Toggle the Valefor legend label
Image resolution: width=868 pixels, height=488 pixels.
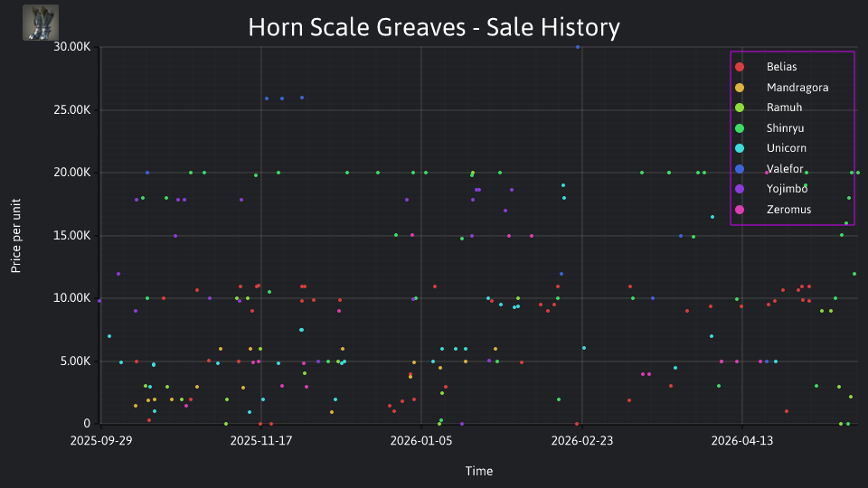pos(785,169)
